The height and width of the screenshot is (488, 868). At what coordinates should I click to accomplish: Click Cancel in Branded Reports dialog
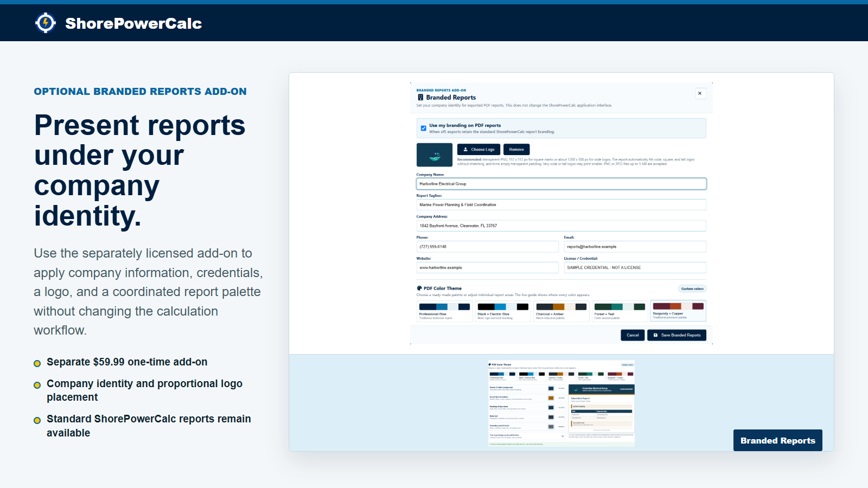(633, 335)
